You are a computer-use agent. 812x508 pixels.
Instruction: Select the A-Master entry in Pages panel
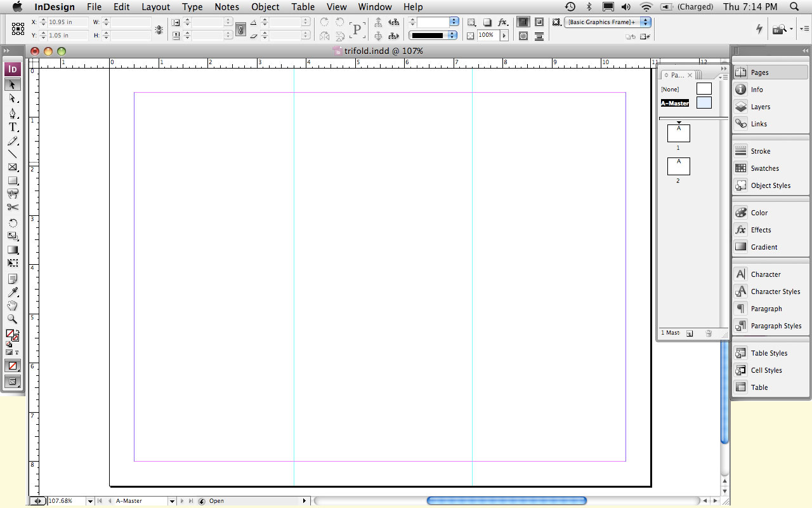tap(675, 103)
